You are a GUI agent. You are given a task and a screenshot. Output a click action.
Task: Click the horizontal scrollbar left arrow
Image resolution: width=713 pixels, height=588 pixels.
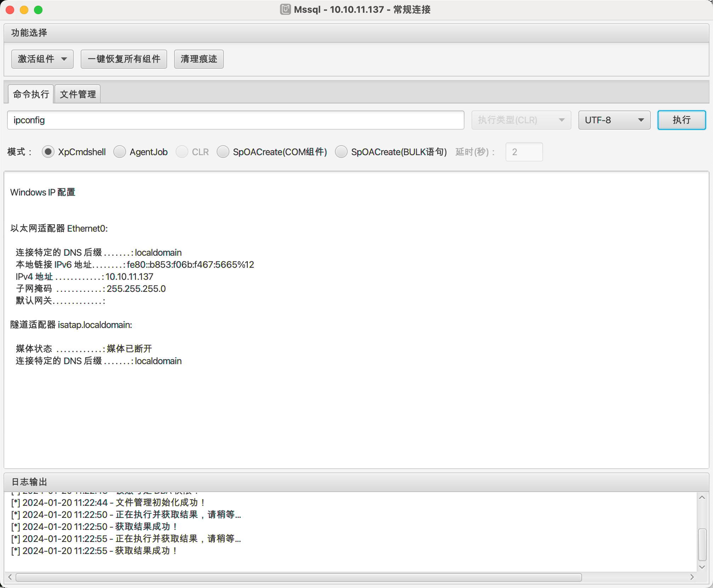pos(10,577)
